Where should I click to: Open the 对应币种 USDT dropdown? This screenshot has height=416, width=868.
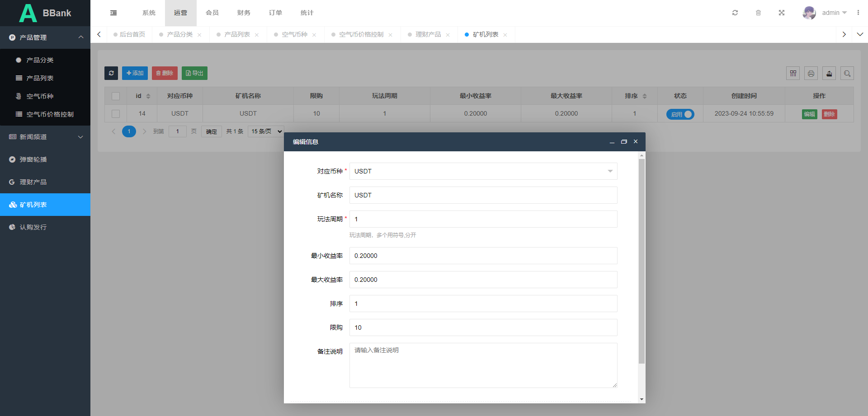point(483,171)
